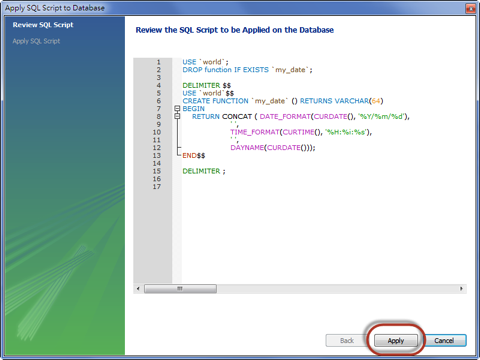Click the Review the SQL Script heading
The width and height of the screenshot is (480, 360).
234,30
